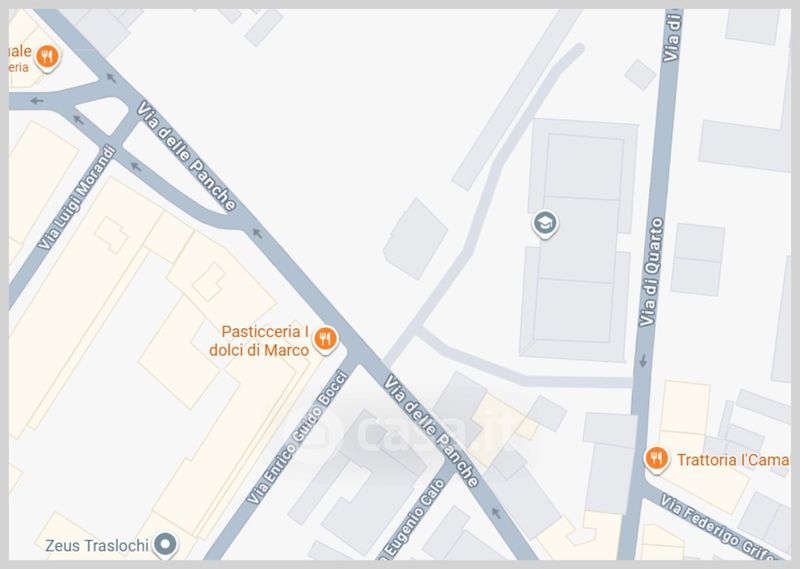Click the large school building footprint
Image resolution: width=800 pixels, height=569 pixels.
pos(578,240)
